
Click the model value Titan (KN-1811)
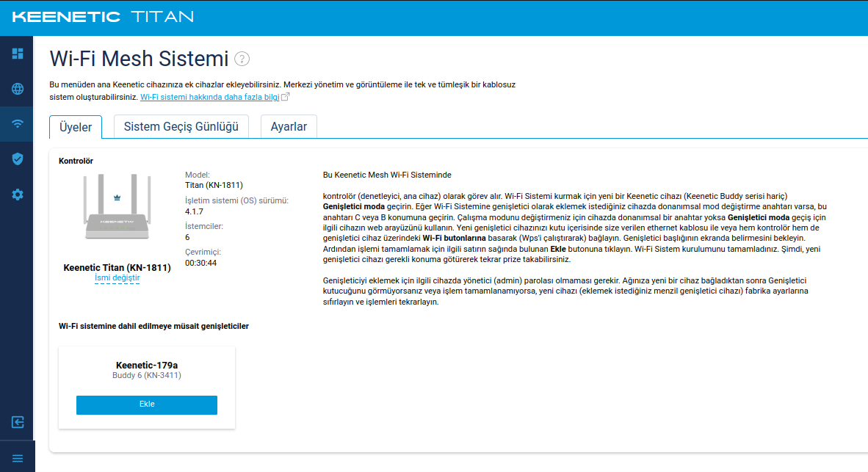214,186
